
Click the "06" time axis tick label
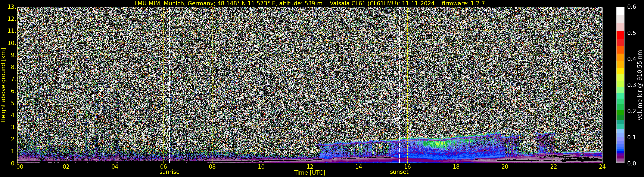click(x=164, y=167)
